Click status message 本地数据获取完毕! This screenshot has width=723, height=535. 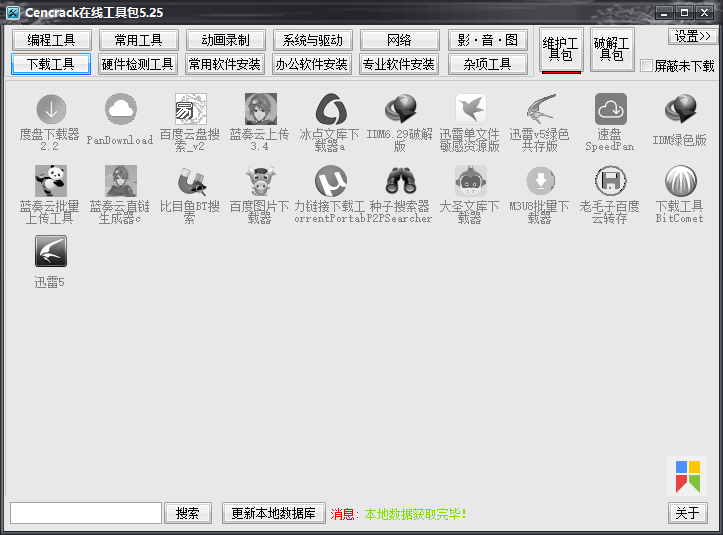pyautogui.click(x=415, y=514)
